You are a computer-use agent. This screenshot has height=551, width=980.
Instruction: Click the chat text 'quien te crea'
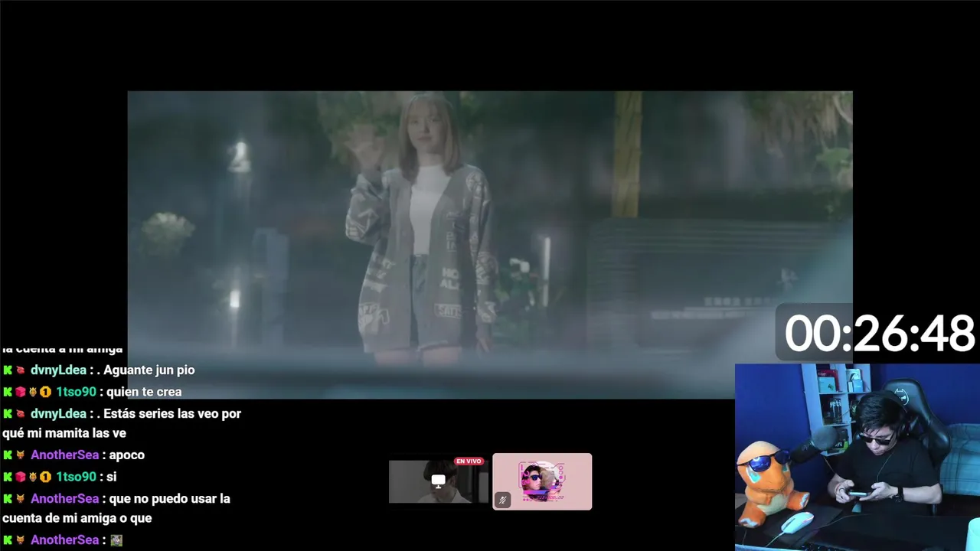point(144,392)
